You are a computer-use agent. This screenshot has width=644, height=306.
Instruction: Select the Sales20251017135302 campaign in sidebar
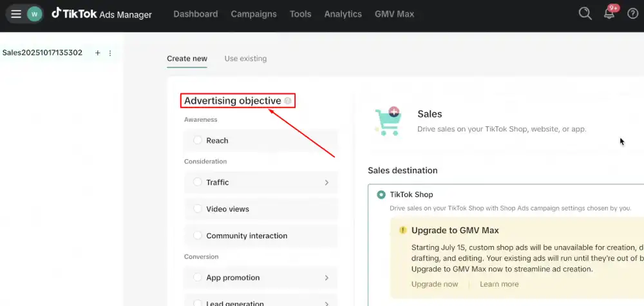click(43, 53)
